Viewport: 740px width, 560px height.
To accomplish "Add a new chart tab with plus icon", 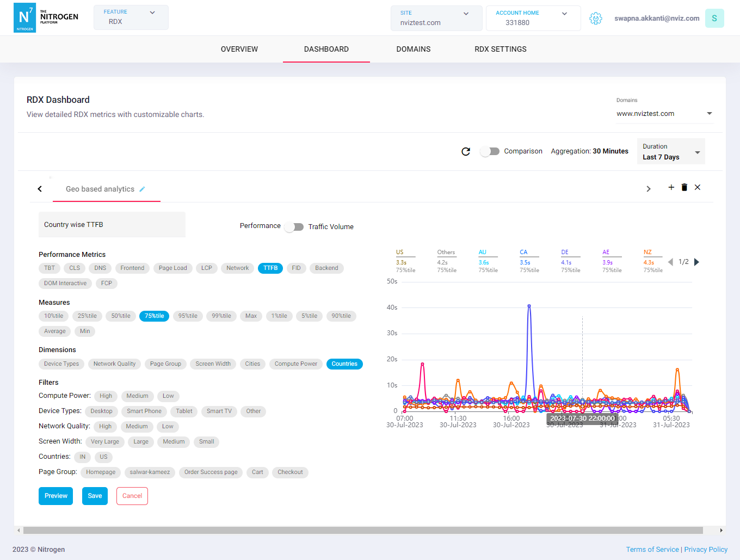I will 671,187.
